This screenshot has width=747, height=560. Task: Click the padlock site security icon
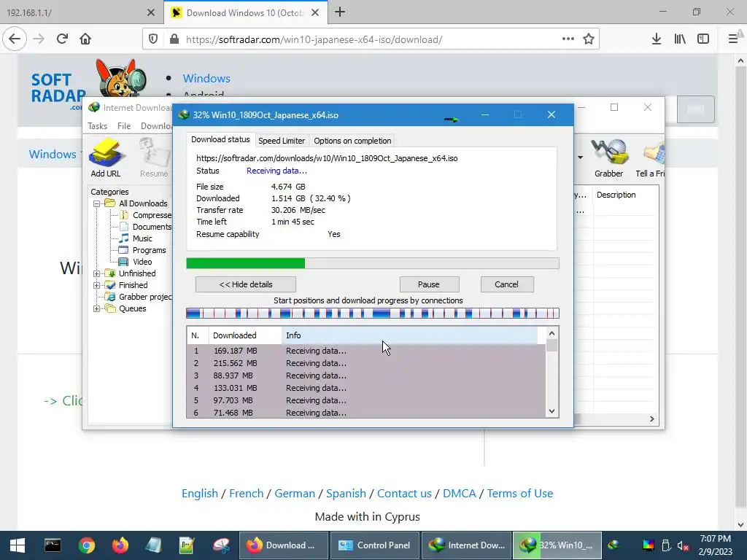click(174, 39)
